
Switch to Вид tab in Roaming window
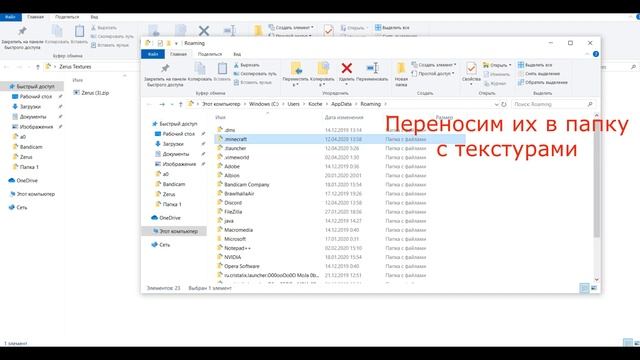[x=237, y=54]
